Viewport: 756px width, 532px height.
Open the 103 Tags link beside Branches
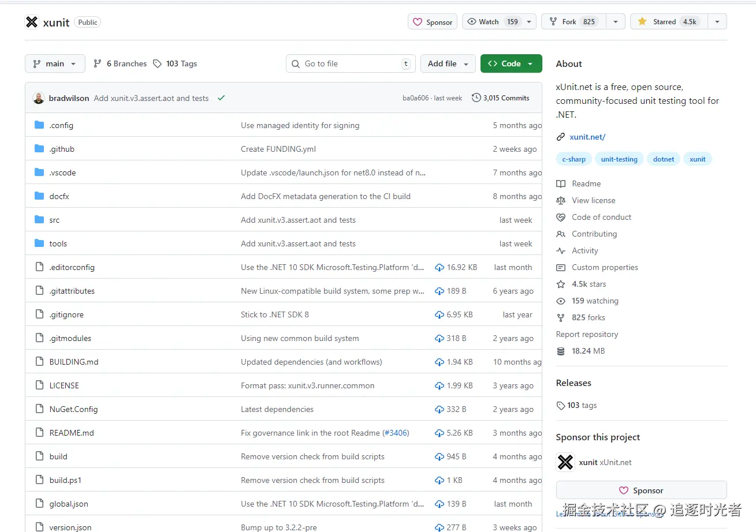coord(175,63)
